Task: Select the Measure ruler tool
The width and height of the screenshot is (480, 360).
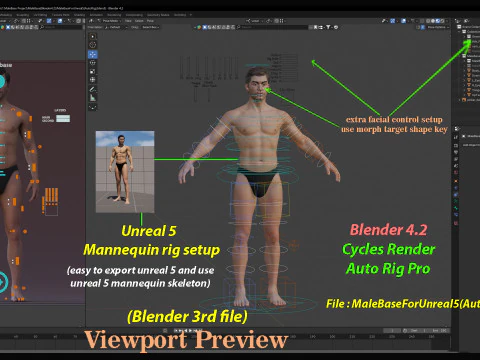Action: point(93,98)
